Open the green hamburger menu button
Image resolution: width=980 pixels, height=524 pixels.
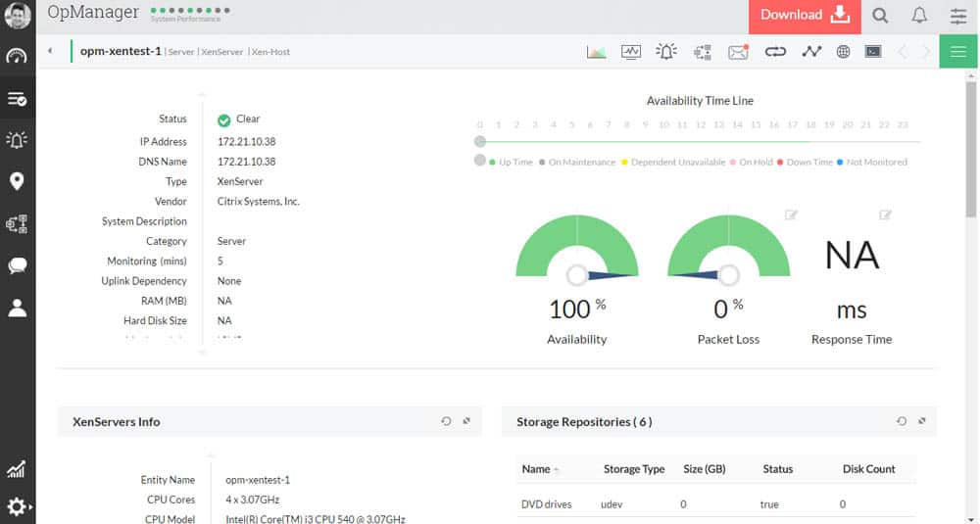pos(958,51)
